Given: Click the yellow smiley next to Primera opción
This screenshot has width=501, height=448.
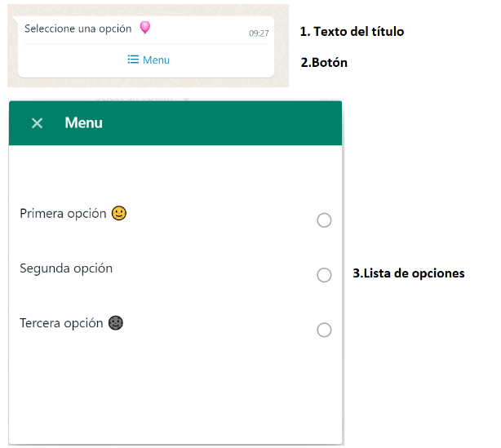Looking at the screenshot, I should click(x=119, y=213).
